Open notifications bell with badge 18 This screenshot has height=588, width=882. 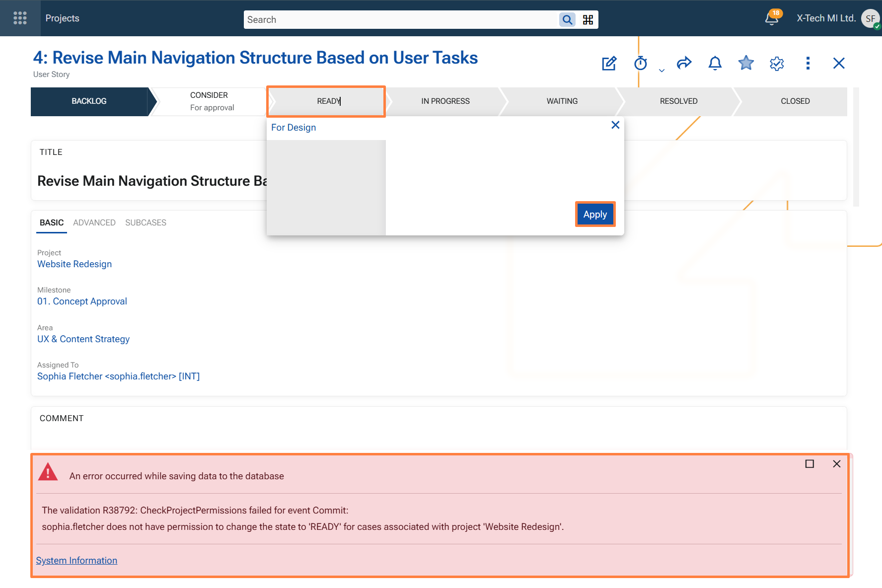click(772, 18)
